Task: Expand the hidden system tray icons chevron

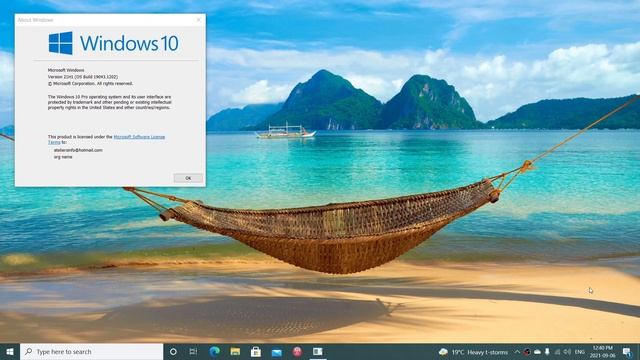Action: (517, 352)
